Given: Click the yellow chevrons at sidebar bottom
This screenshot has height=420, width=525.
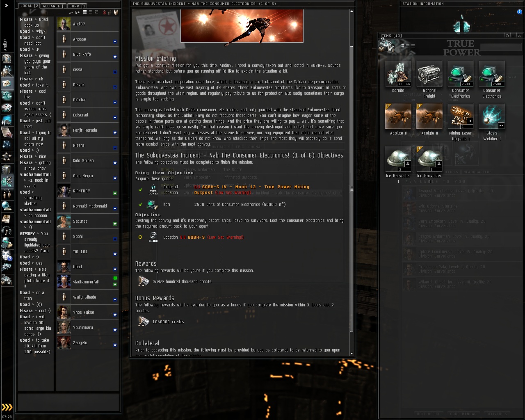Looking at the screenshot, I should coord(7,407).
